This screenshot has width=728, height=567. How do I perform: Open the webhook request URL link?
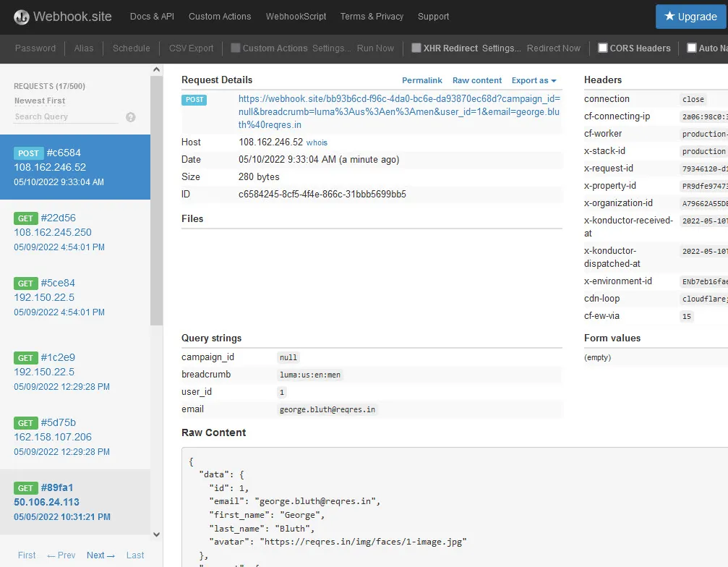[x=399, y=112]
